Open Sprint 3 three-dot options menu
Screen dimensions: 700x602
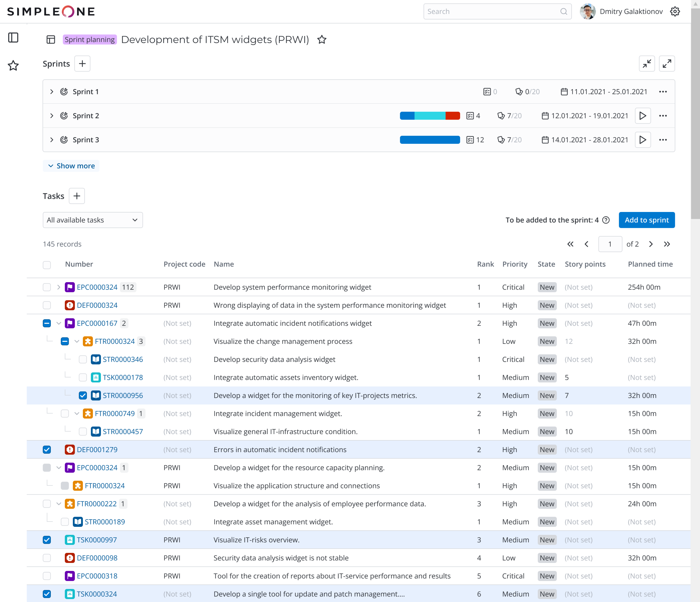pos(663,140)
